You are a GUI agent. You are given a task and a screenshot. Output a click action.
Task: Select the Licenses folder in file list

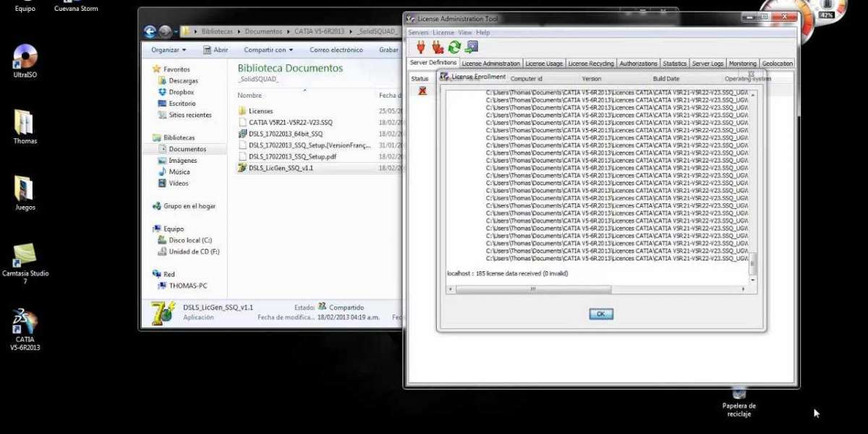(x=260, y=111)
